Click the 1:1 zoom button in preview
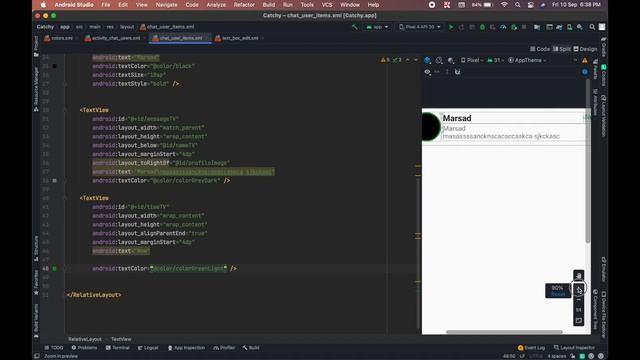The height and width of the screenshot is (360, 640). (579, 310)
